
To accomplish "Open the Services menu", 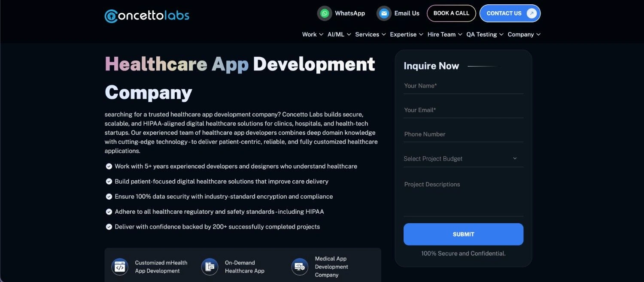I will click(371, 34).
